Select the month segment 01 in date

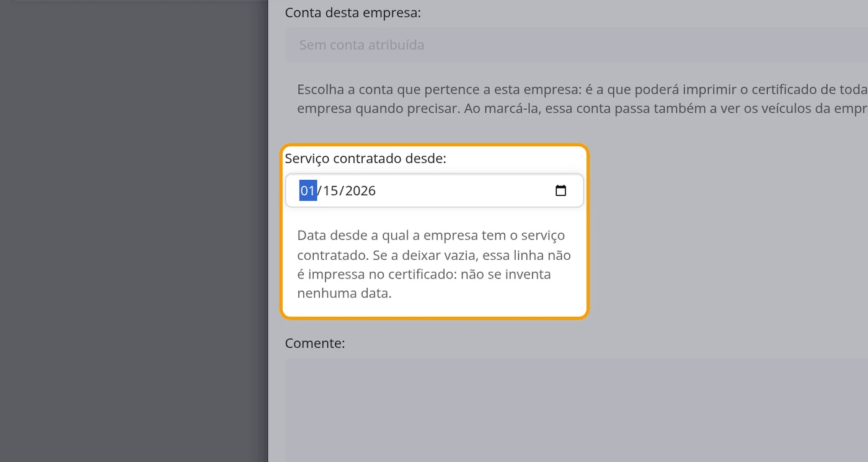(x=308, y=190)
